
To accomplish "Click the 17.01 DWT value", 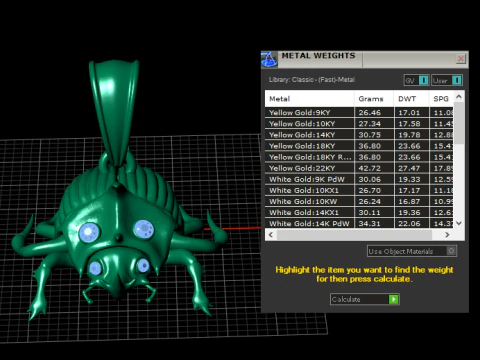I will 409,113.
